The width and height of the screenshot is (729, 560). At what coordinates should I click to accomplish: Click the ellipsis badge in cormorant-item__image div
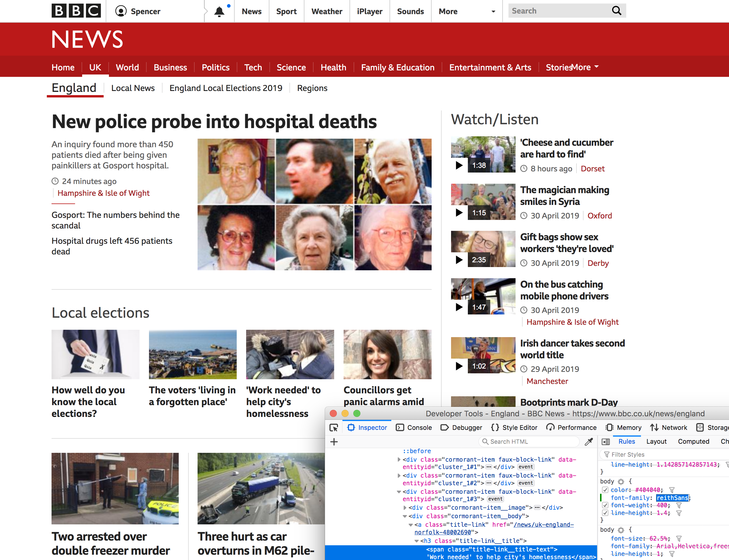click(x=537, y=508)
